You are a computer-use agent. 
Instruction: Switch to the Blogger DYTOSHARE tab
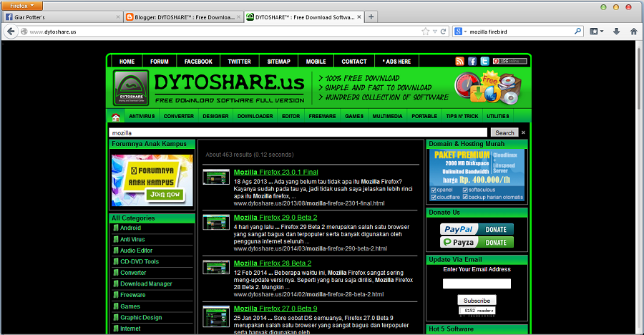click(x=183, y=17)
